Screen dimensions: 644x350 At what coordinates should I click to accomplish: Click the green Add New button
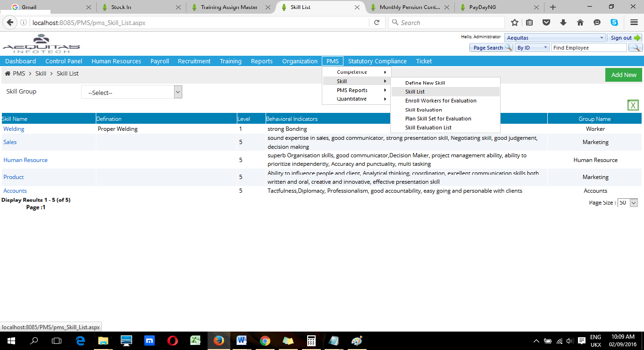pyautogui.click(x=623, y=75)
